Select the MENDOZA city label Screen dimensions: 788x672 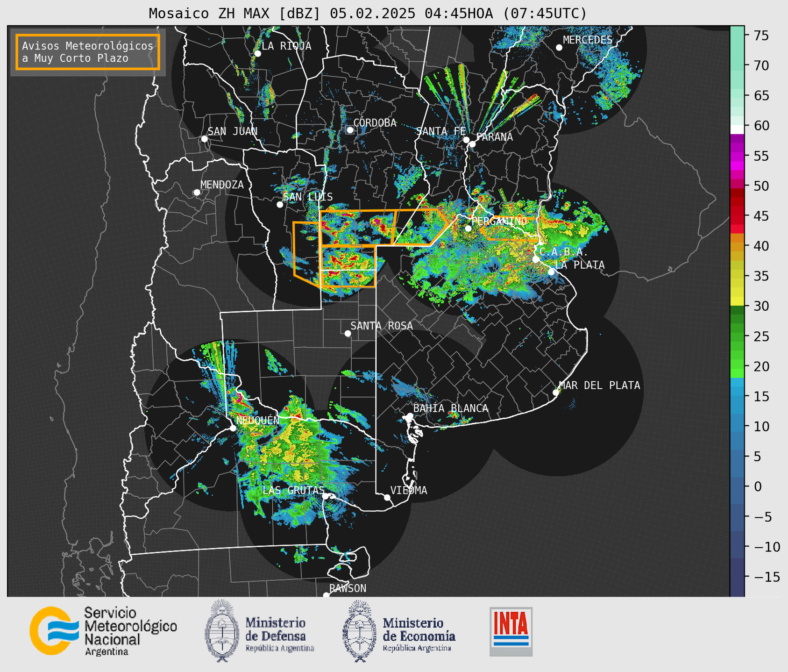coord(222,185)
